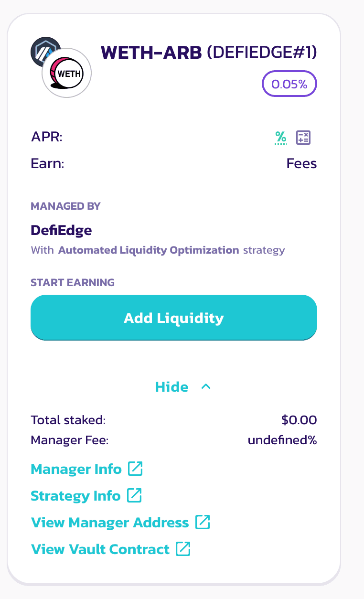Follow the View Vault Contract link text
The image size is (364, 599).
coord(100,549)
